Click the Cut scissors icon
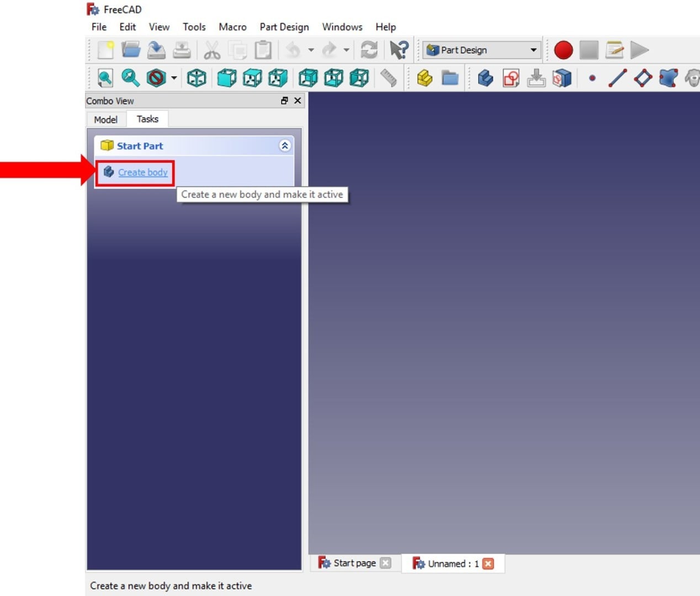Viewport: 700px width, 596px height. click(212, 50)
